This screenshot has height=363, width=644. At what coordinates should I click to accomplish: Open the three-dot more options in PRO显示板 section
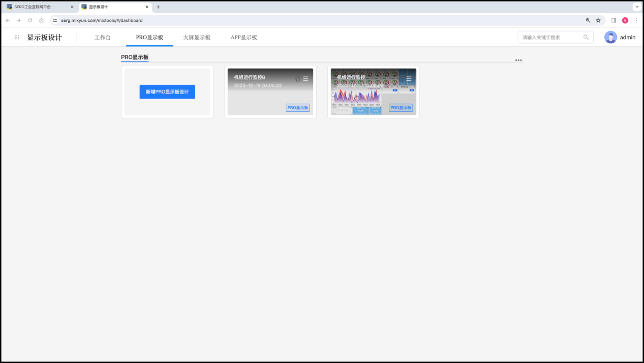[x=518, y=60]
